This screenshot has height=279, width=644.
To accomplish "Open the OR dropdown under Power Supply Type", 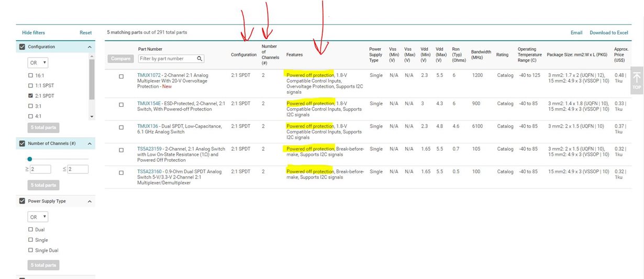I will pos(38,217).
